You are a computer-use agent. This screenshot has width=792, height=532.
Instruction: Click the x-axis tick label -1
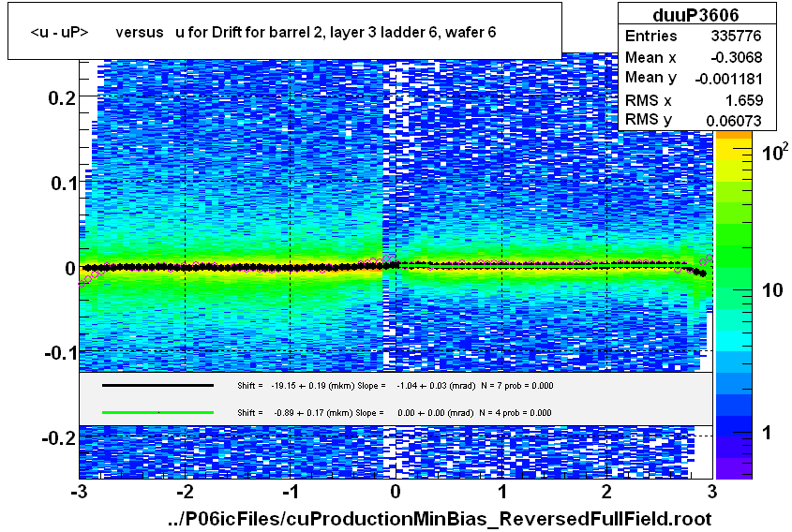(x=290, y=491)
